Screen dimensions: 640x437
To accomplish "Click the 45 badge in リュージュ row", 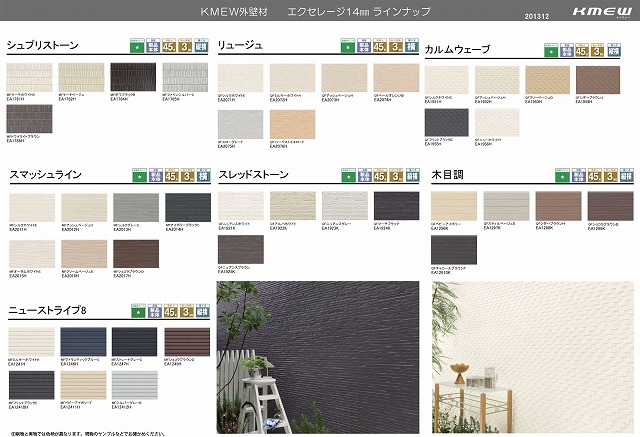I will point(380,46).
